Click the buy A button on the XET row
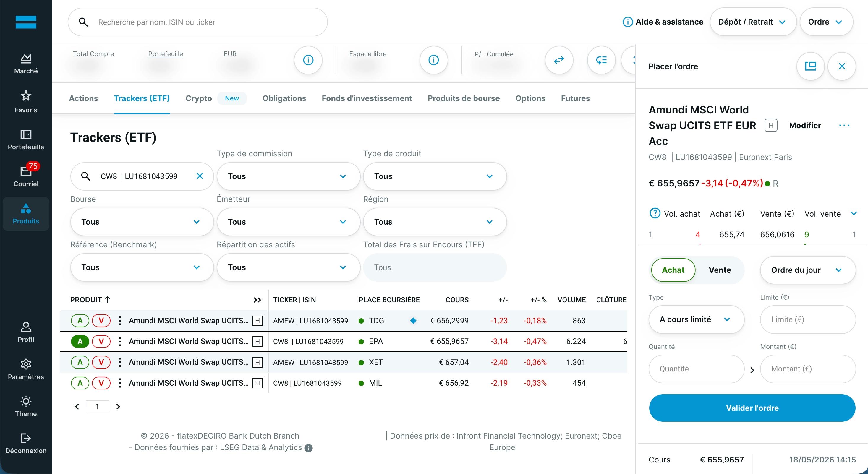 pyautogui.click(x=80, y=362)
